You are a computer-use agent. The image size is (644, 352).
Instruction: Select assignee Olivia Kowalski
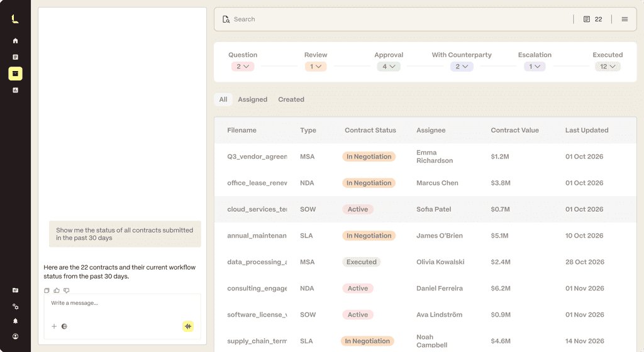pos(440,261)
